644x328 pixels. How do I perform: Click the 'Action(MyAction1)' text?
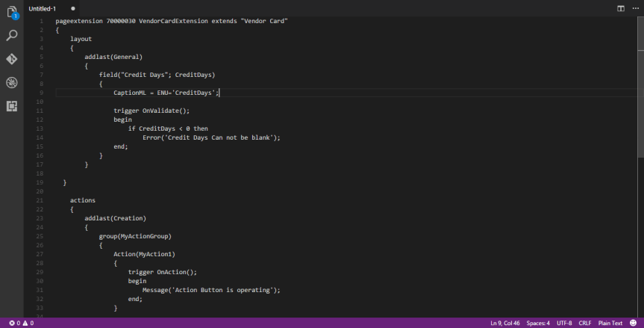(144, 255)
